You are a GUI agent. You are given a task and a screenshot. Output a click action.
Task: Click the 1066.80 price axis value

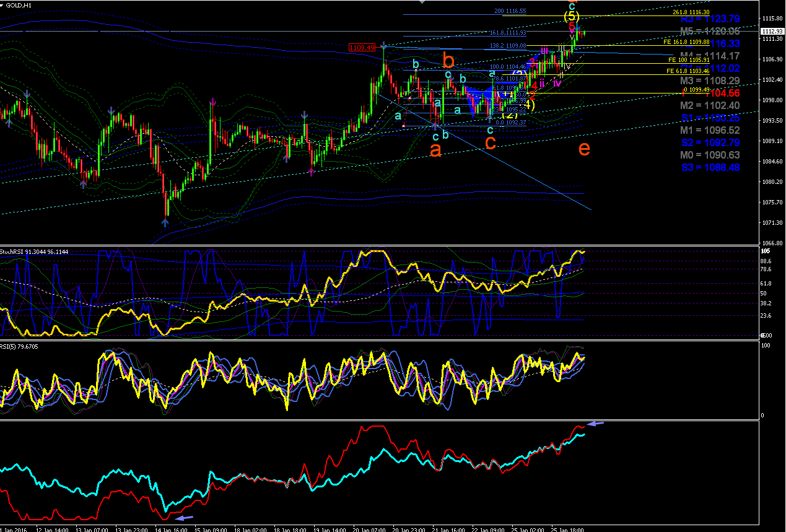[x=773, y=243]
